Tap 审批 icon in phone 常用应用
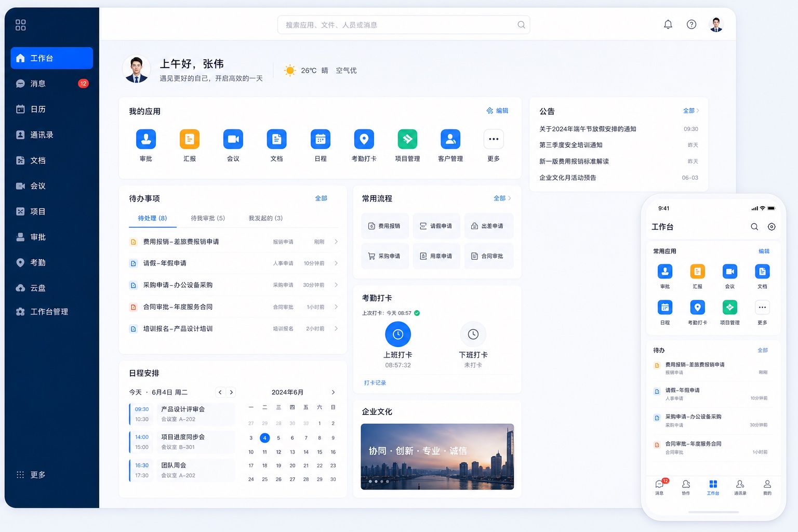798x532 pixels. 665,271
